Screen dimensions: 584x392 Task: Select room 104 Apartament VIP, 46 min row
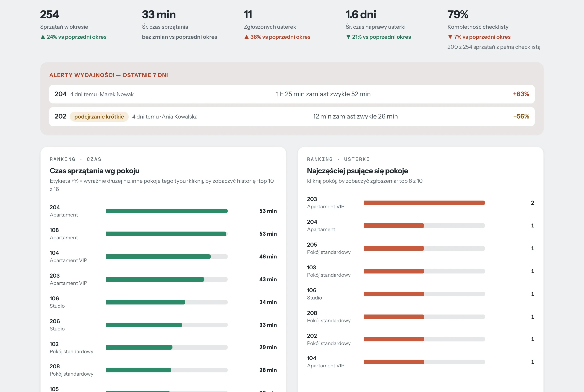pos(163,256)
